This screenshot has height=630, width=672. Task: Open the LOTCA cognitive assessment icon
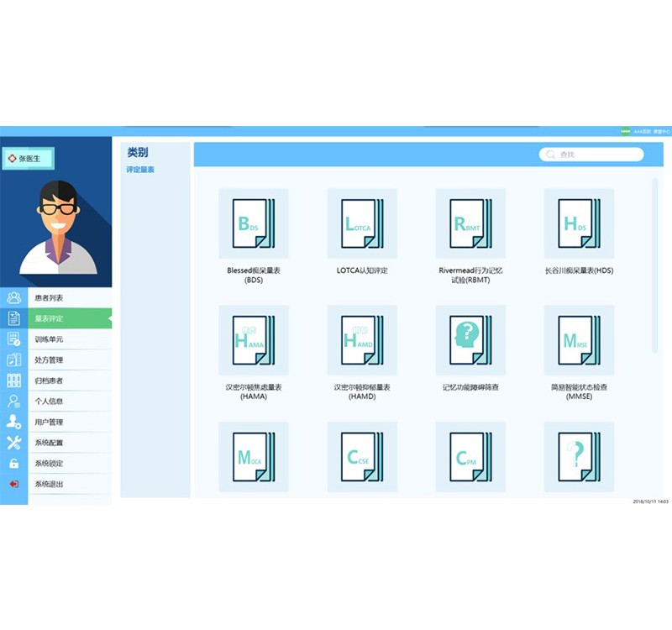(361, 223)
